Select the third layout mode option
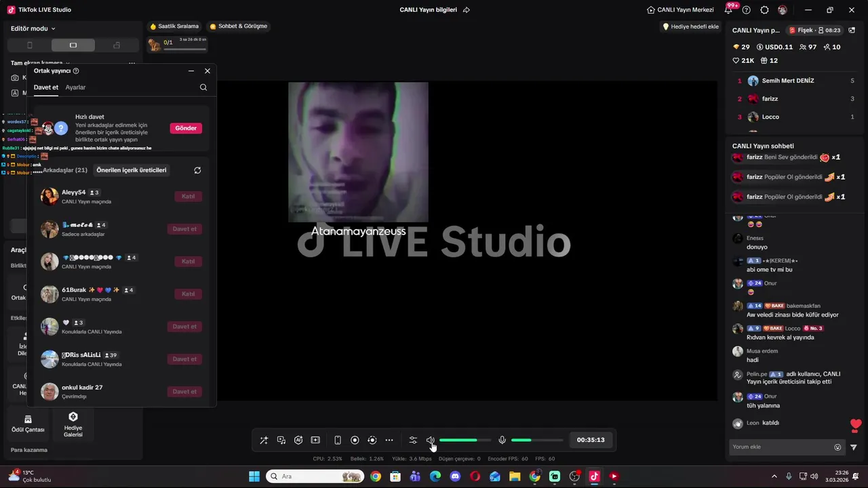The image size is (868, 488). click(117, 45)
